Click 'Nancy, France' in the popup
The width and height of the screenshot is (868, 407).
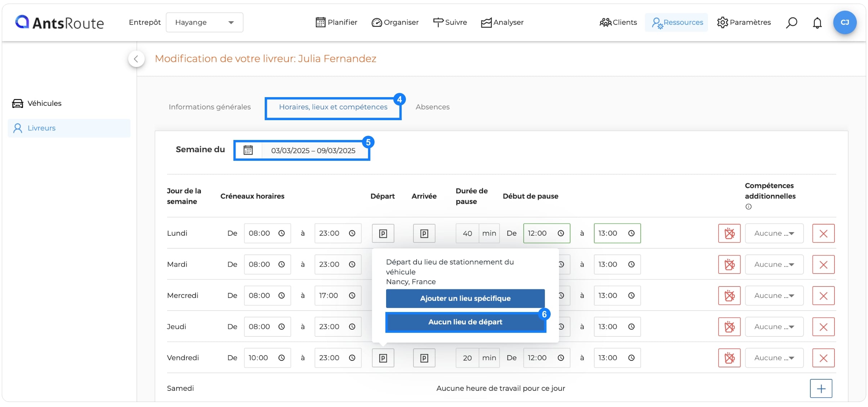click(x=411, y=282)
